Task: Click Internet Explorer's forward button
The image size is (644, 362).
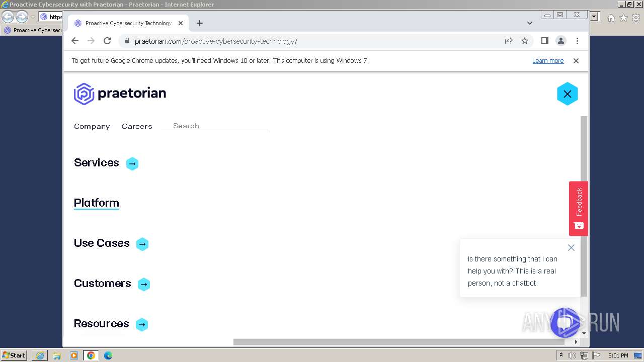Action: click(22, 17)
